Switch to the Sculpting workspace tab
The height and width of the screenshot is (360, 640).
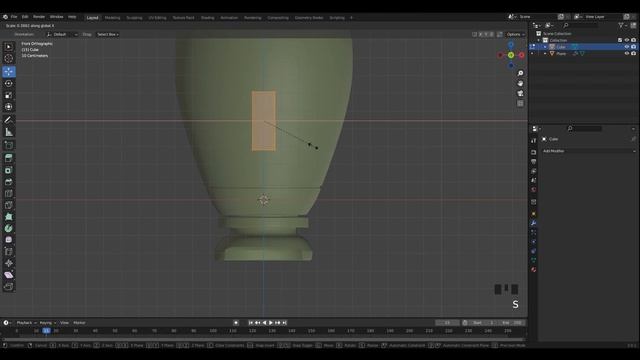click(x=134, y=18)
